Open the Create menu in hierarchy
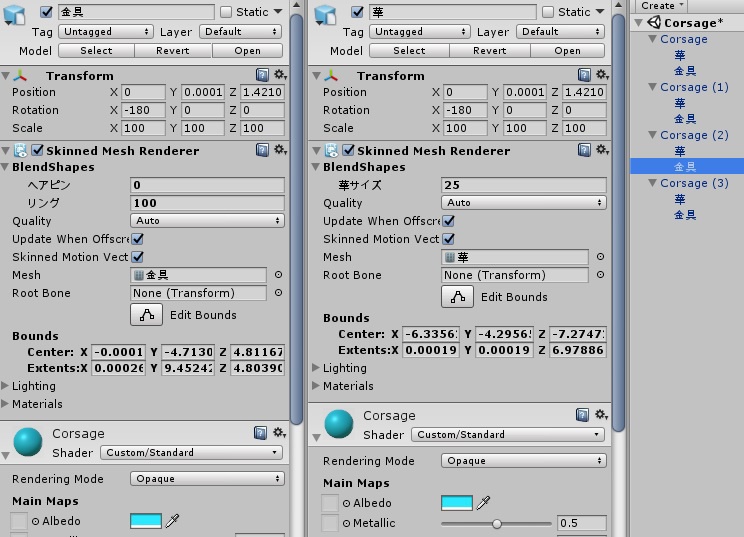744x537 pixels. click(x=661, y=6)
